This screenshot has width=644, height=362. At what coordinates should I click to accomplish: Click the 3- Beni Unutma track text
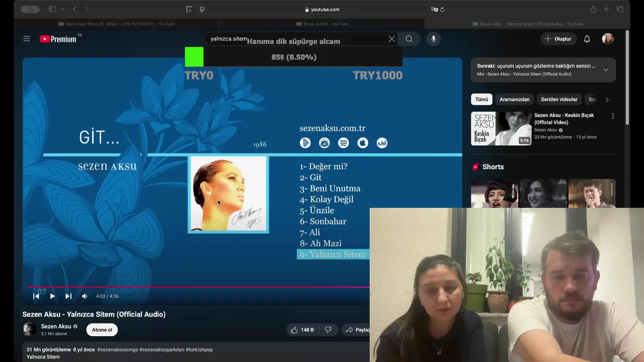(x=330, y=189)
